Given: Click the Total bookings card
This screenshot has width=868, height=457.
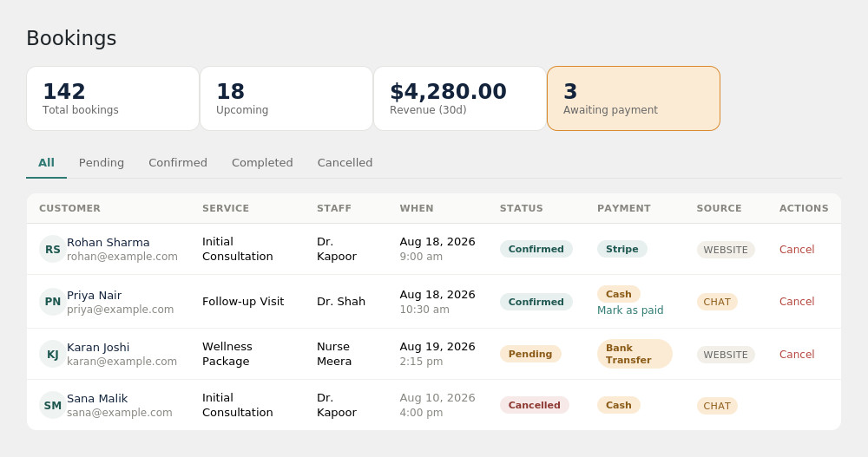Looking at the screenshot, I should pyautogui.click(x=113, y=99).
